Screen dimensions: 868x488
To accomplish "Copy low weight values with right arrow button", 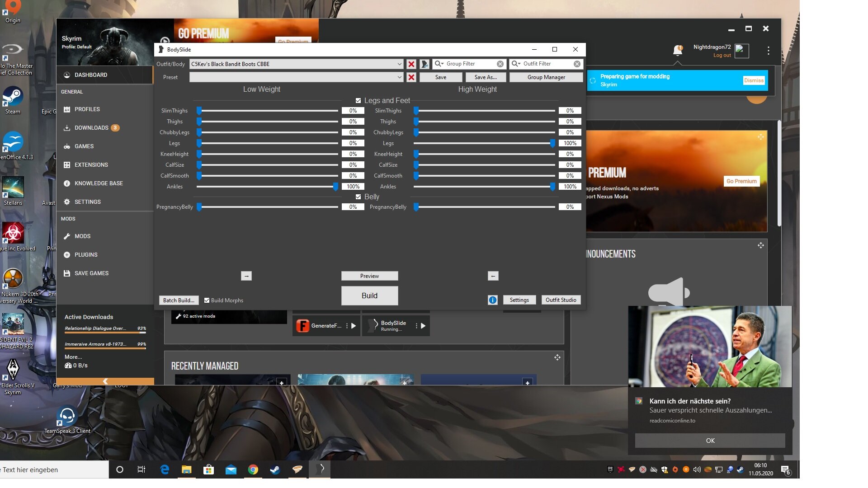I will 246,276.
